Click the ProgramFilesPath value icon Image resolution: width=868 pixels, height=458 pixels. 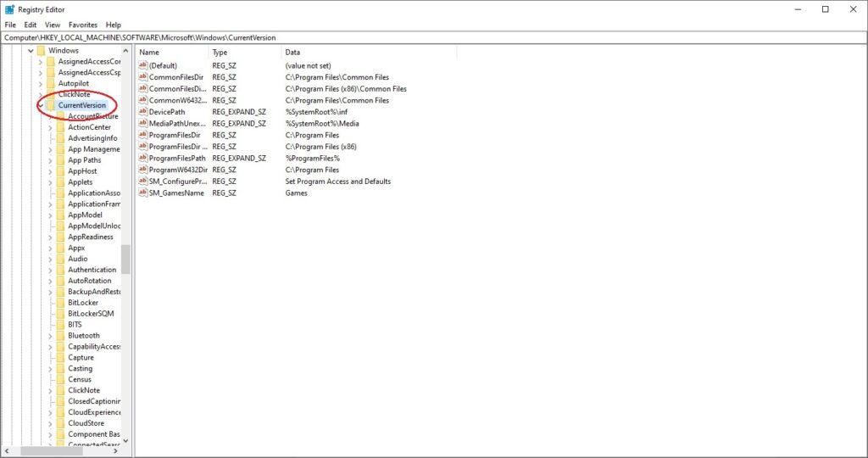click(x=143, y=158)
